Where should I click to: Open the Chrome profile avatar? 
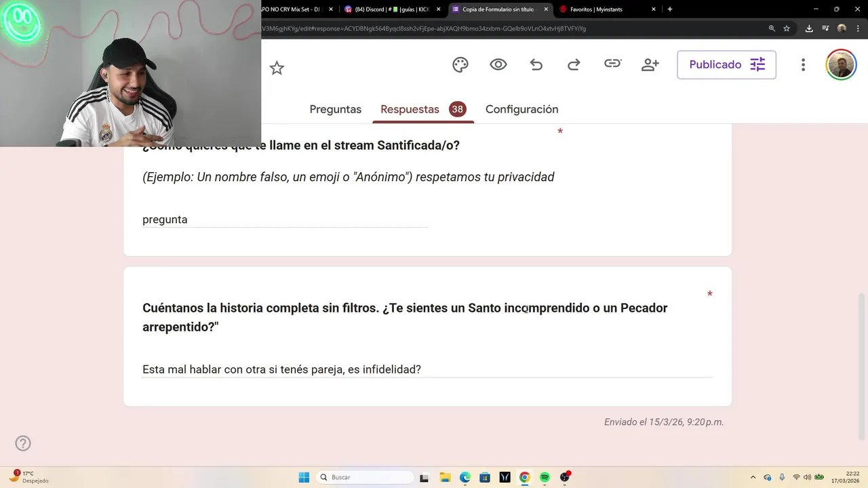tap(842, 28)
